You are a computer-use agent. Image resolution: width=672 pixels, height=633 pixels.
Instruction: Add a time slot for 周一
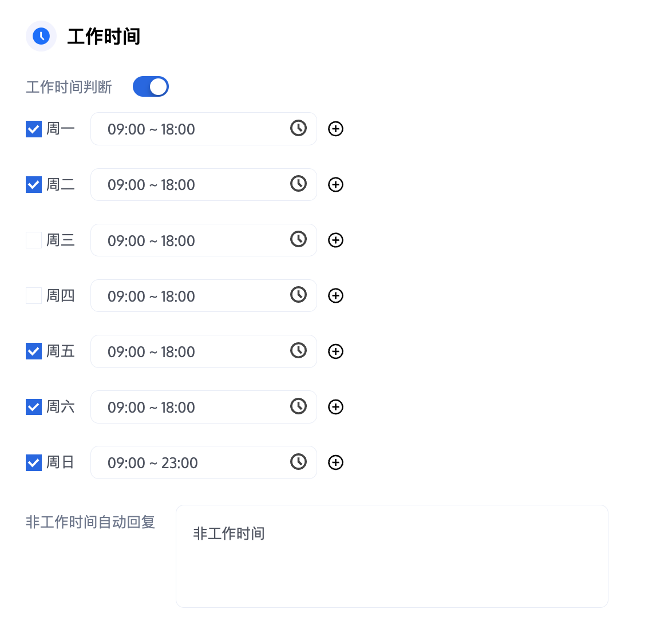pyautogui.click(x=335, y=129)
